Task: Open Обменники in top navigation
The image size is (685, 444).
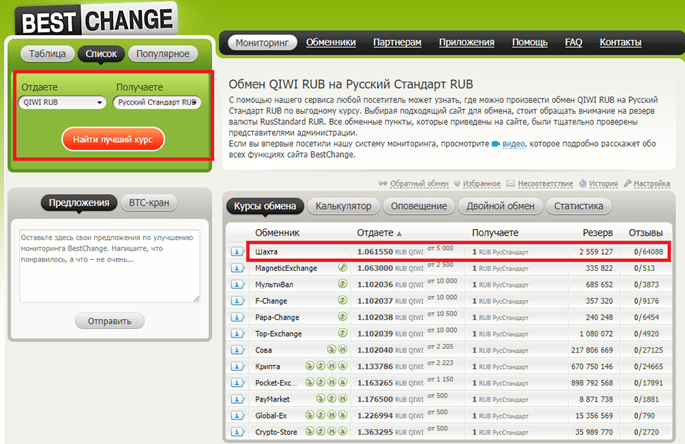Action: pyautogui.click(x=331, y=42)
